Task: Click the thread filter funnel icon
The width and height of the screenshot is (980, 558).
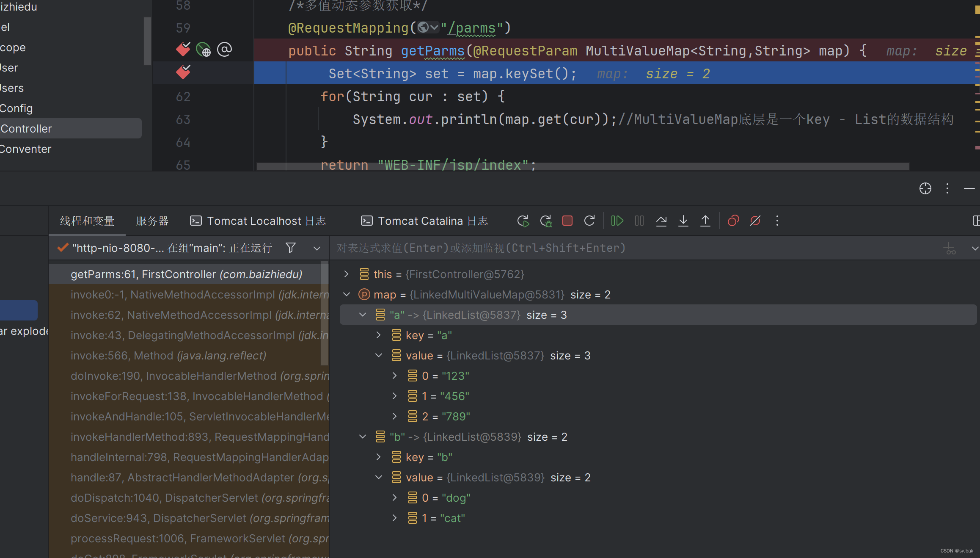Action: click(290, 248)
